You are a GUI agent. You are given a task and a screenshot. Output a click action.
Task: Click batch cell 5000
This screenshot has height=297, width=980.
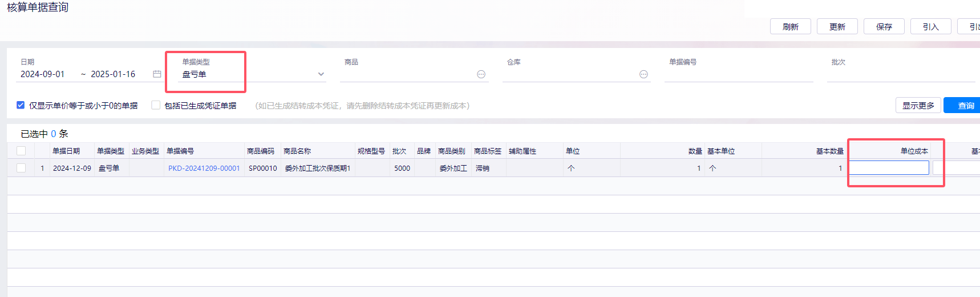tap(402, 168)
